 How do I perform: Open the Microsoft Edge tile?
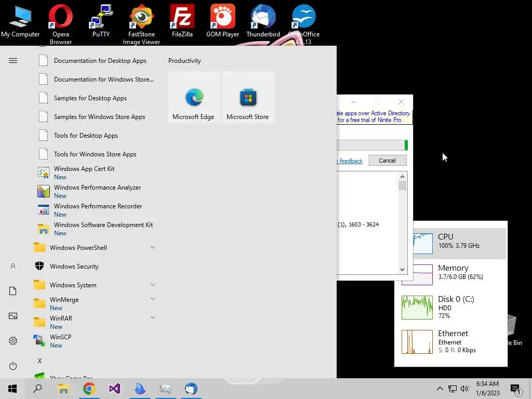(194, 97)
